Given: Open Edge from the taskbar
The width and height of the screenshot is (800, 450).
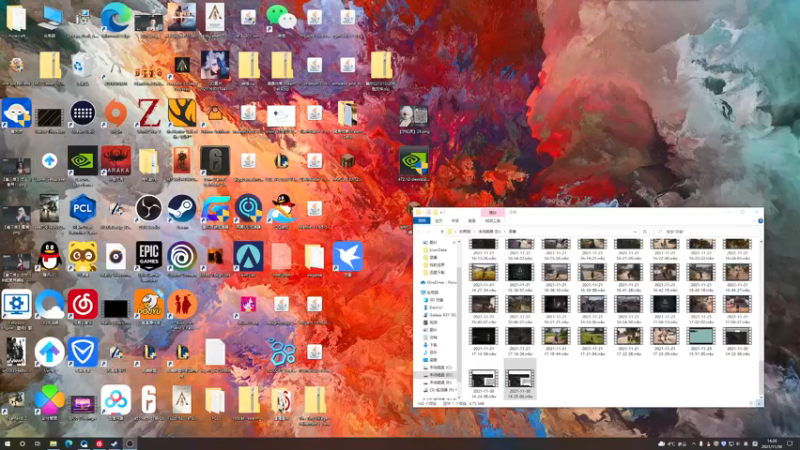Looking at the screenshot, I should tap(68, 443).
